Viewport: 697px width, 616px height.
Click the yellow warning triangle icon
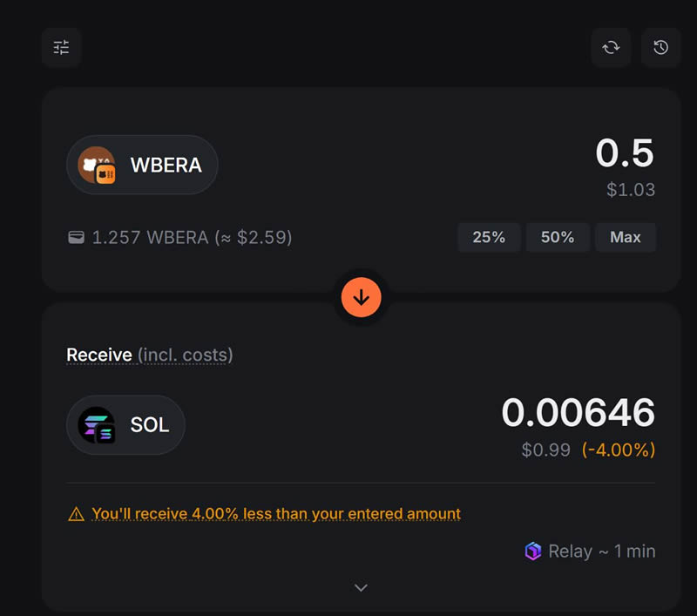pos(77,514)
